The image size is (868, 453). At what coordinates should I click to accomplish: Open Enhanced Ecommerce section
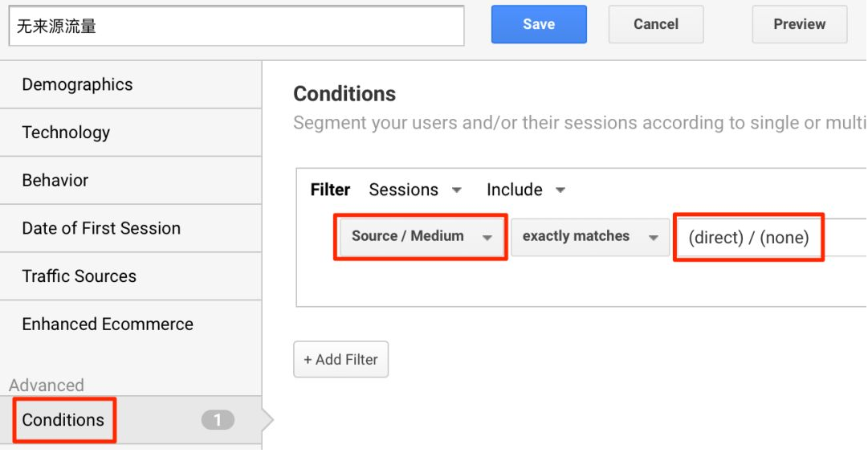(108, 324)
